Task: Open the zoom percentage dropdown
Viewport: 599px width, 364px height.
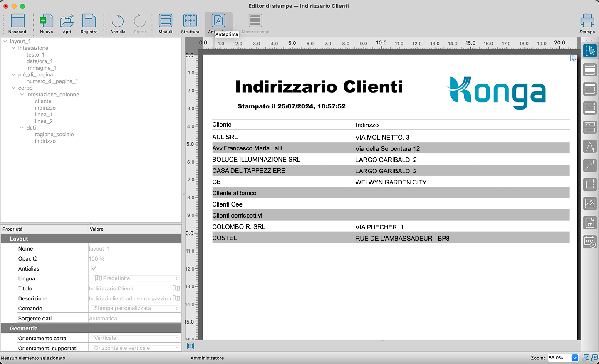Action: (x=574, y=358)
